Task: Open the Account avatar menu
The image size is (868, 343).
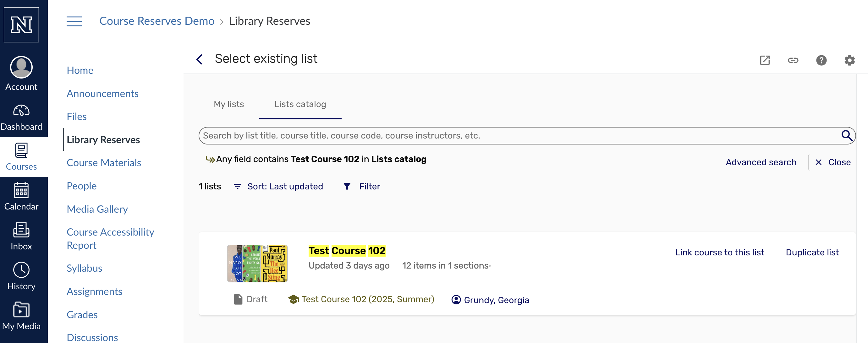Action: tap(21, 73)
